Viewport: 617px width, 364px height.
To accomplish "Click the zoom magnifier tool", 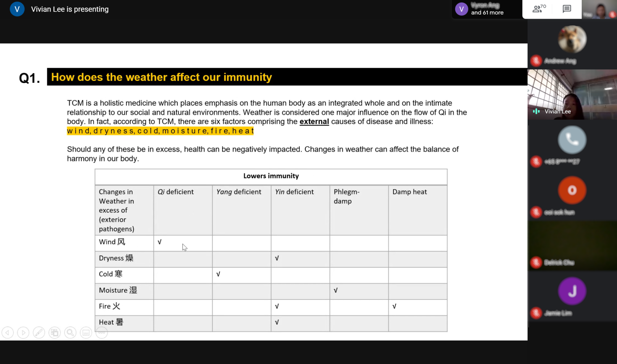I will click(x=70, y=333).
